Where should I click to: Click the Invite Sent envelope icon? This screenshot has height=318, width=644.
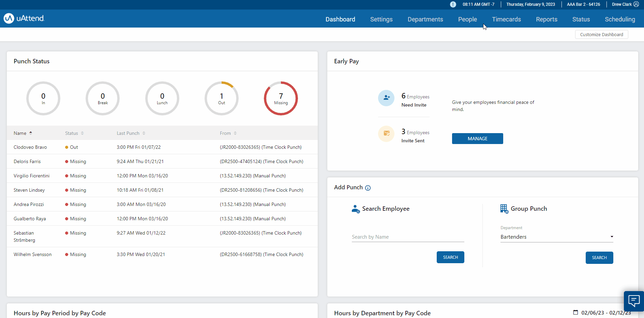386,134
